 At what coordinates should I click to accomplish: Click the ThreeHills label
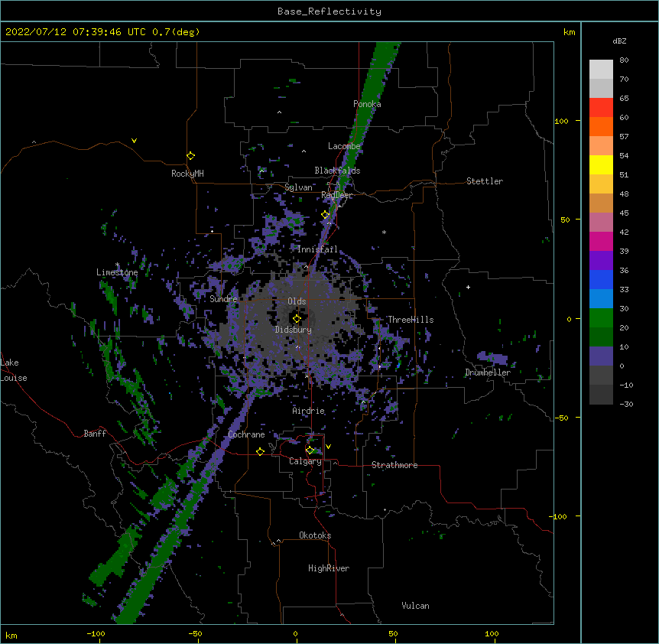tap(411, 320)
